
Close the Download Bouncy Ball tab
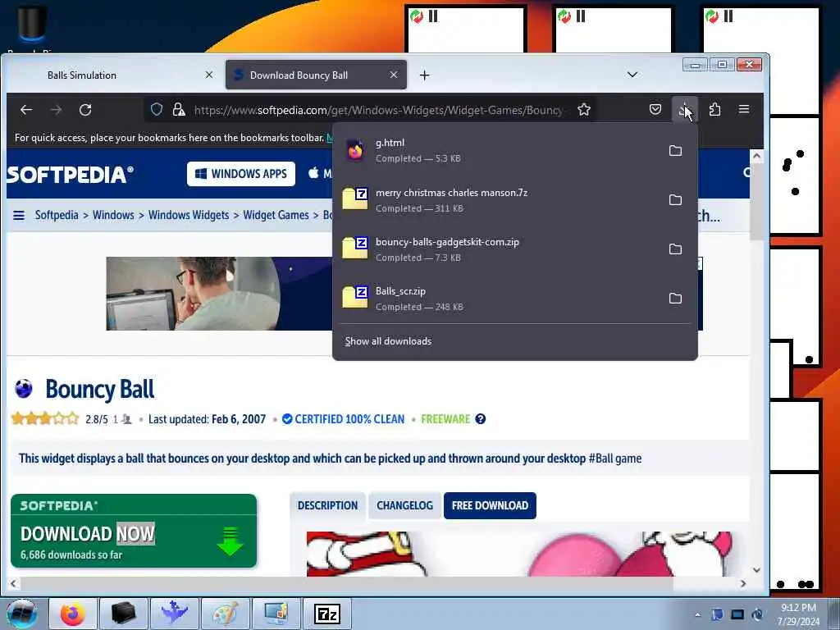[394, 75]
